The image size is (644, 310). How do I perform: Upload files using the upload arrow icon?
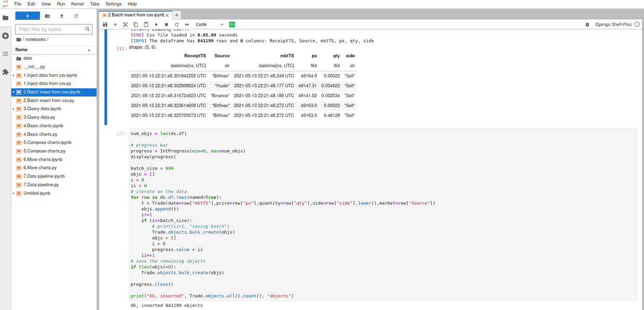61,16
